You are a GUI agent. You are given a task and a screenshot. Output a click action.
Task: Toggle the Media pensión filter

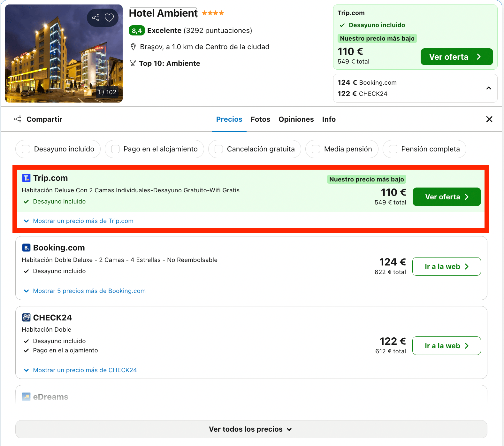pos(316,149)
